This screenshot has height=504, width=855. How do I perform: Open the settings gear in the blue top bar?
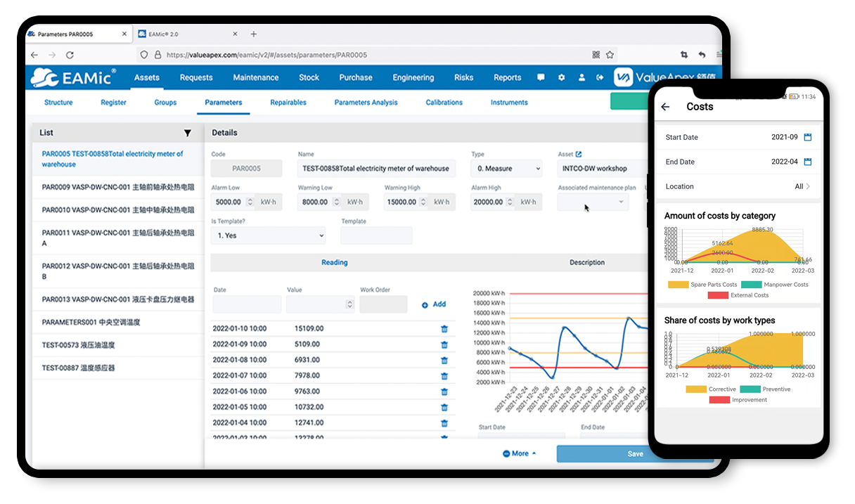[x=561, y=77]
